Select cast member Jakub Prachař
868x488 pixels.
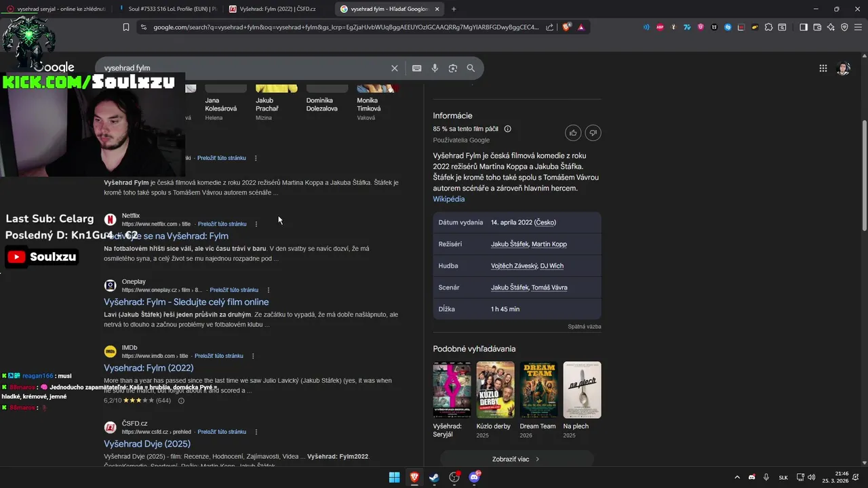[276, 102]
